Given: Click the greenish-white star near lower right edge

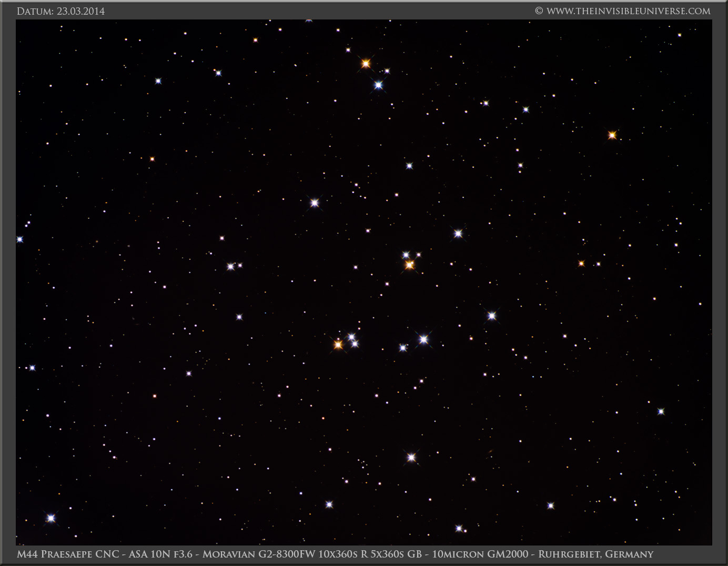Looking at the screenshot, I should tap(661, 411).
